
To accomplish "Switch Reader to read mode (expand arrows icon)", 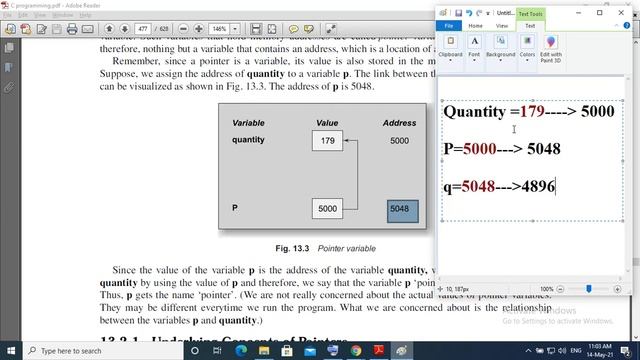I will (x=331, y=29).
